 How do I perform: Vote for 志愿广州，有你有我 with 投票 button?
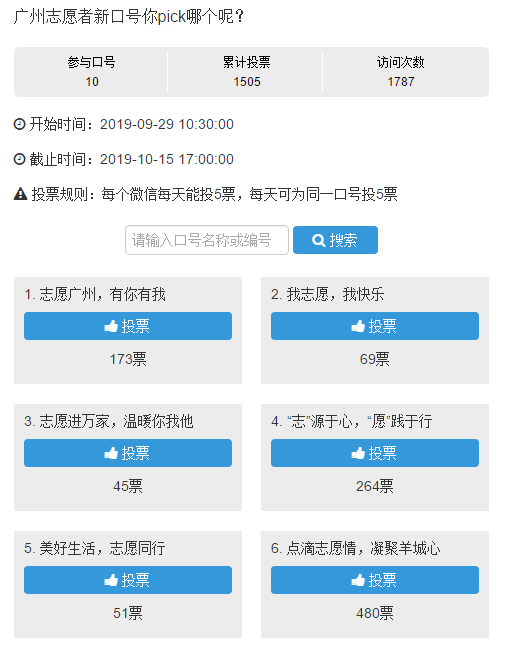tap(128, 326)
